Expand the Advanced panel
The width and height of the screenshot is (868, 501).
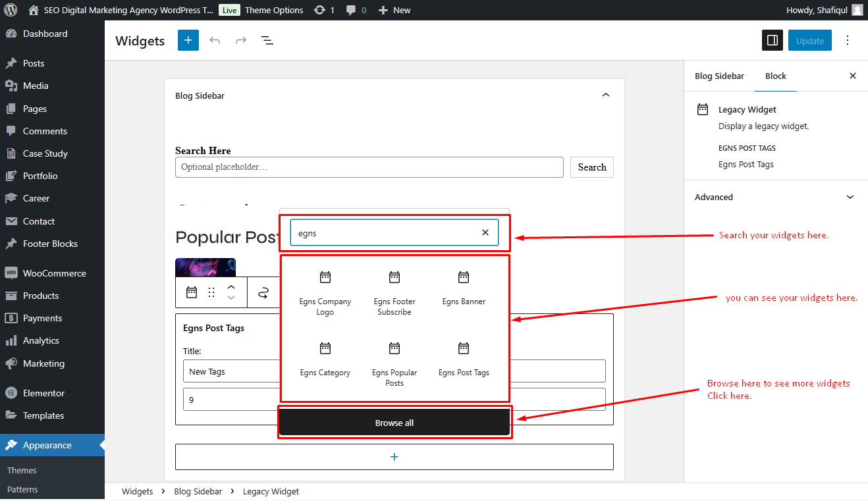pos(776,197)
